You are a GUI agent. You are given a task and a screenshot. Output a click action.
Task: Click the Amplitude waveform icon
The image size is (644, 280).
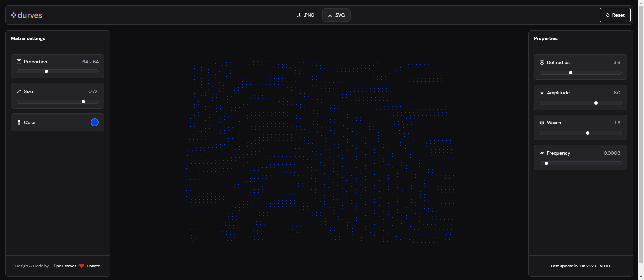[x=542, y=93]
